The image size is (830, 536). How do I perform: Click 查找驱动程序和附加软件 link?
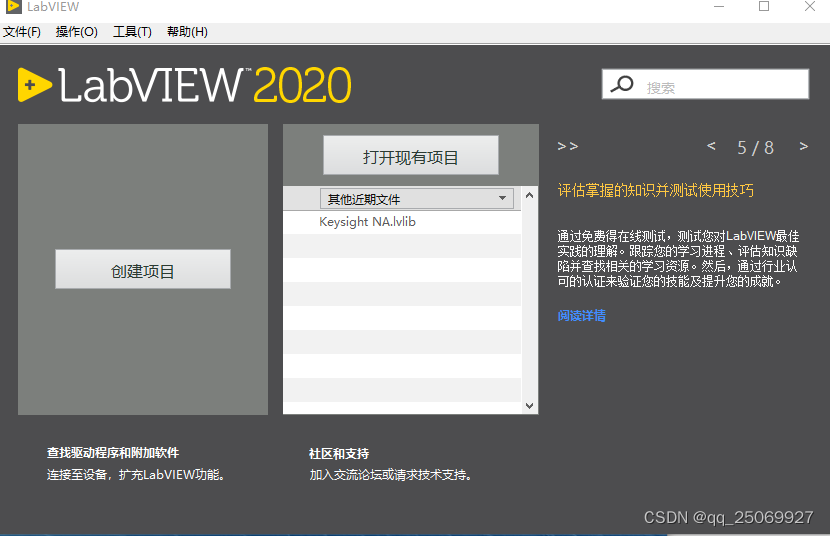pyautogui.click(x=113, y=453)
